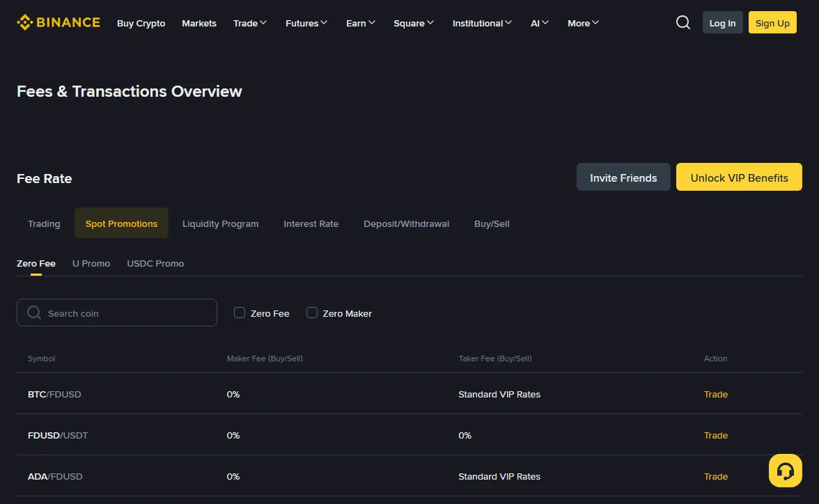Screen dimensions: 819x504
Task: Open the Buy/Sell tab
Action: pyautogui.click(x=492, y=223)
